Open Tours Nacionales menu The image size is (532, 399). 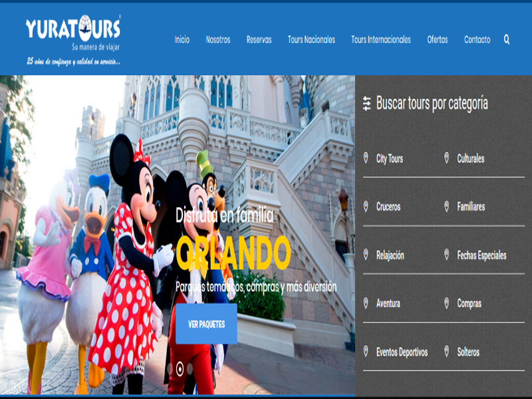pyautogui.click(x=311, y=40)
